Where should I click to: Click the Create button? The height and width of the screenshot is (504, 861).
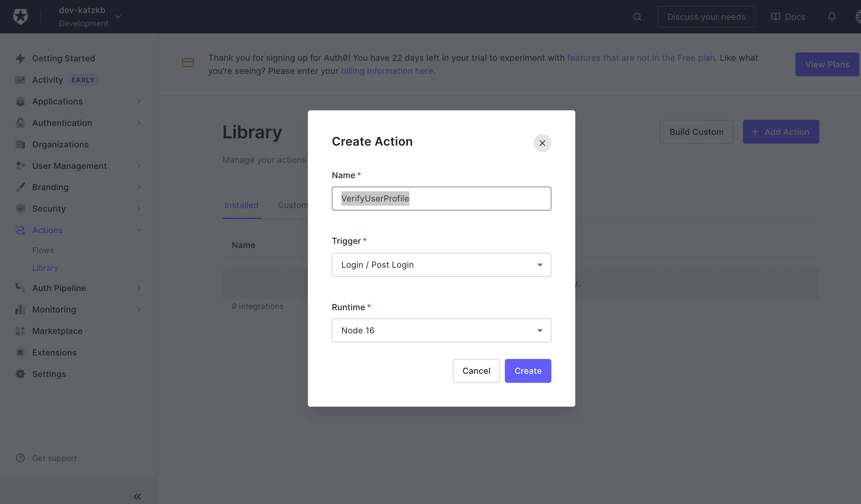point(528,371)
